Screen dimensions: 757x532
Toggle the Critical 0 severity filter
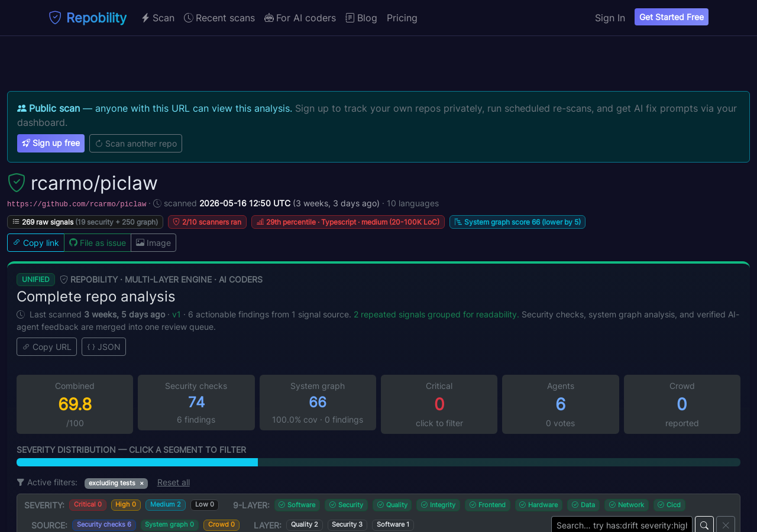[88, 505]
